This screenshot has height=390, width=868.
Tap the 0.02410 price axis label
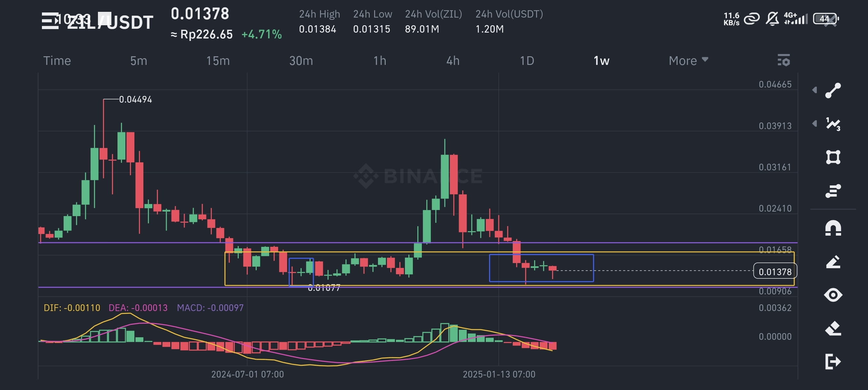pos(775,209)
